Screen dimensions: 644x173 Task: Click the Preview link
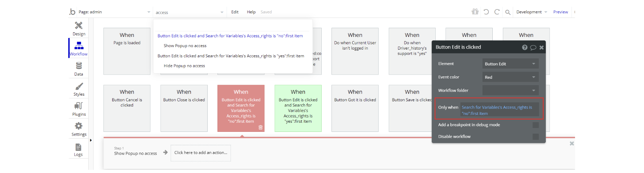click(x=560, y=12)
